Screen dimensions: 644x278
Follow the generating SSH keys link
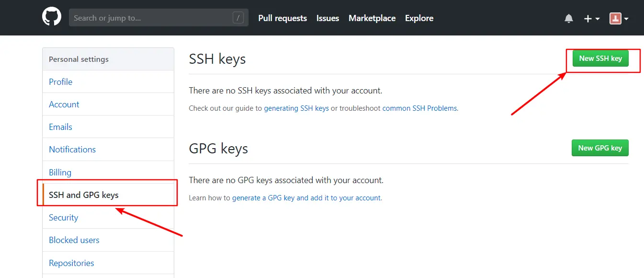296,108
